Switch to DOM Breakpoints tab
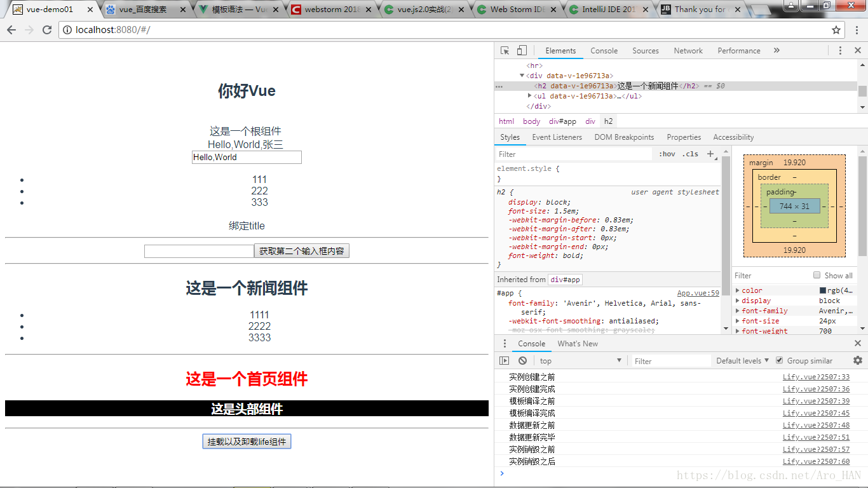 click(624, 137)
